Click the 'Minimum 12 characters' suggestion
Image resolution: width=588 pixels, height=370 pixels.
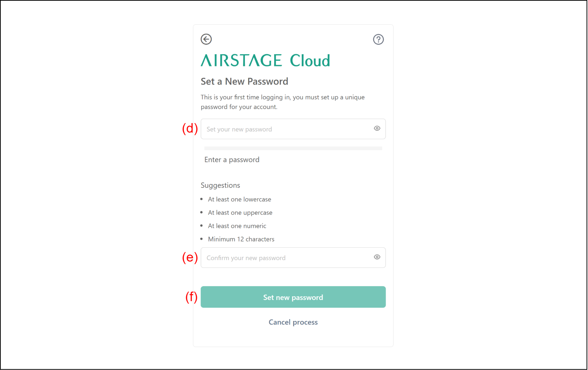(x=241, y=239)
